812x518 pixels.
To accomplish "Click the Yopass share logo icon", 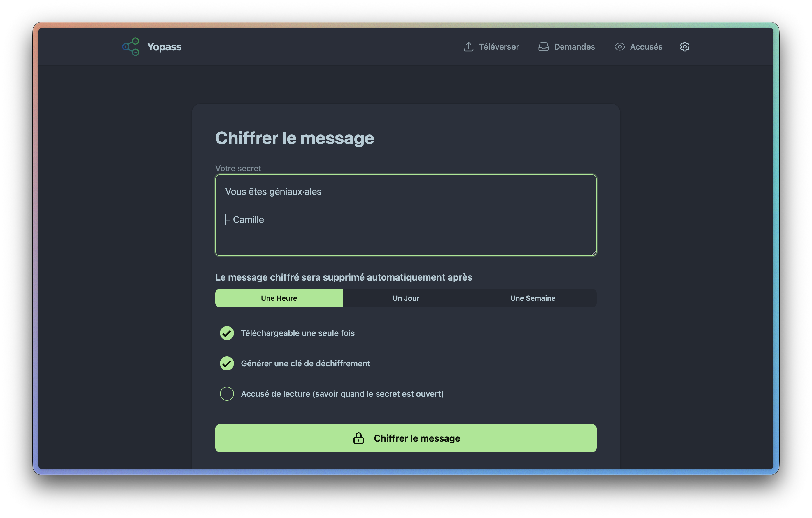I will [x=131, y=47].
